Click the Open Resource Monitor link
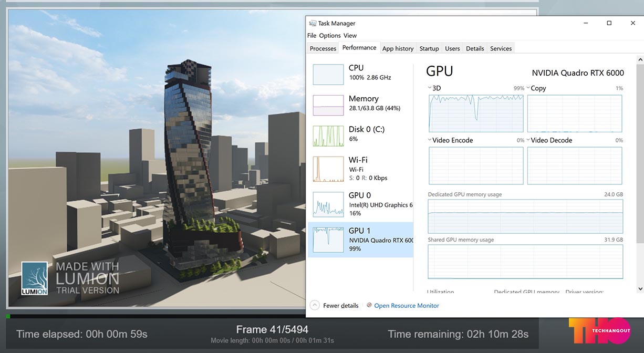This screenshot has width=644, height=353. pyautogui.click(x=407, y=306)
